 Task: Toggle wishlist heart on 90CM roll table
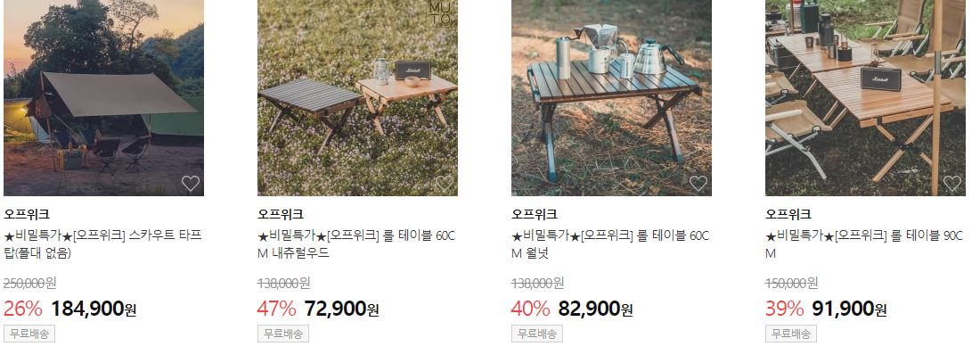point(951,184)
